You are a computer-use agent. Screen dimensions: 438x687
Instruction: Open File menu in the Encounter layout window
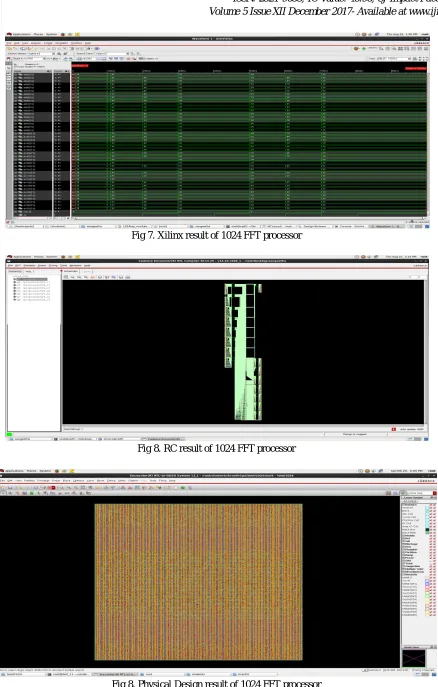point(2,481)
